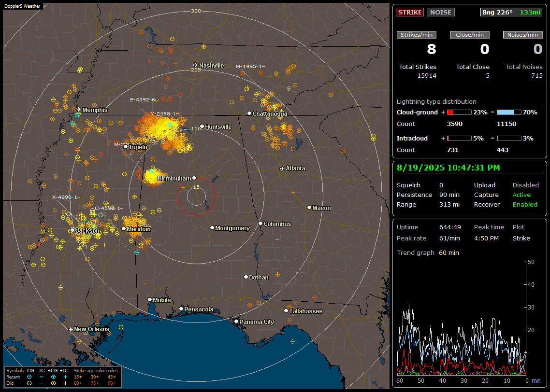
Task: Click the Lightning type distribution heading
Action: (436, 102)
